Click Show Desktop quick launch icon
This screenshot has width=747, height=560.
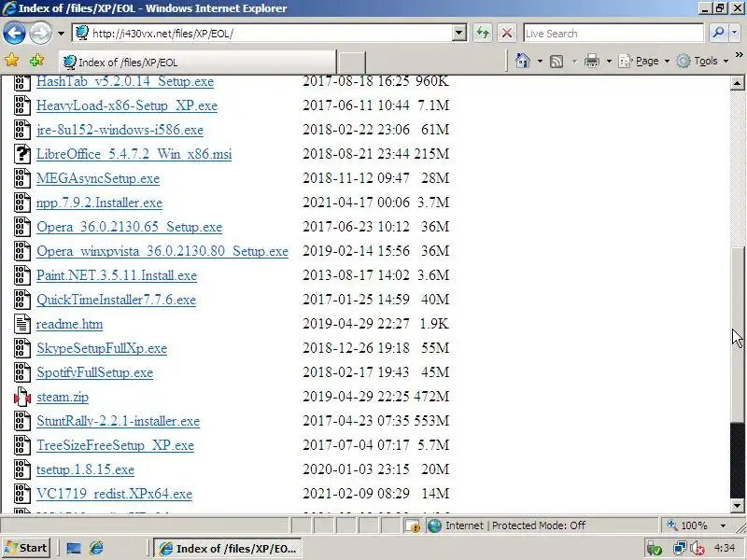[x=74, y=548]
